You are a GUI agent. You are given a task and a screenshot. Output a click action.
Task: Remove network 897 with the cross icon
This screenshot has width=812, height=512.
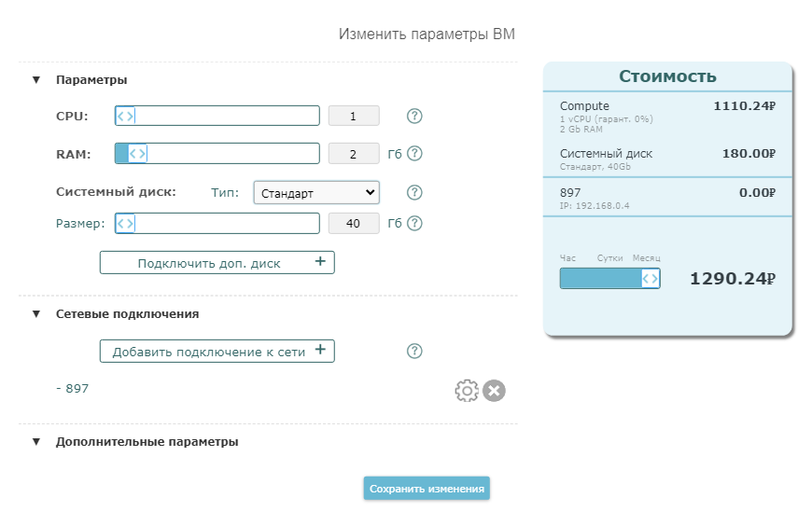pos(494,391)
